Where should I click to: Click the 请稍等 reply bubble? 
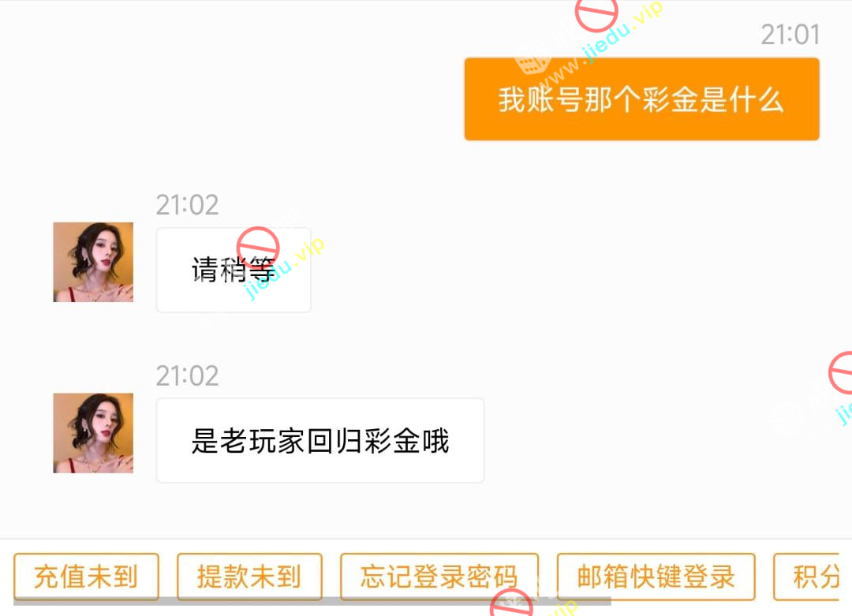coord(234,270)
